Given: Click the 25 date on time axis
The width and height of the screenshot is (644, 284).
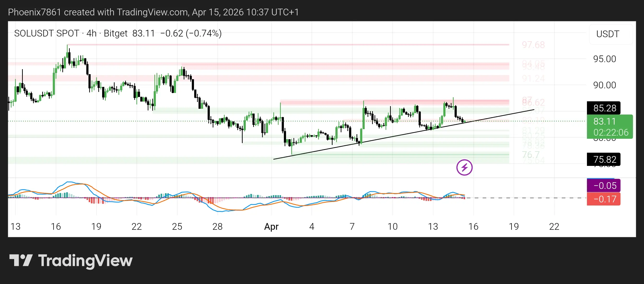Looking at the screenshot, I should 177,226.
